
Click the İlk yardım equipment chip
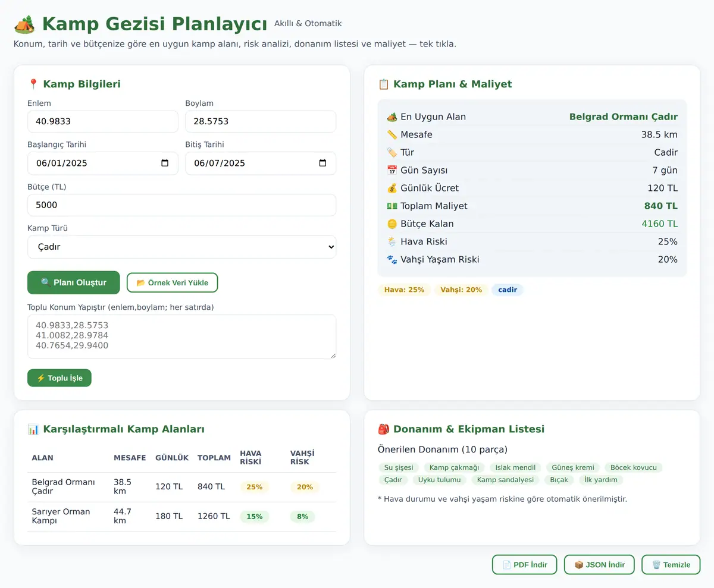pyautogui.click(x=601, y=480)
